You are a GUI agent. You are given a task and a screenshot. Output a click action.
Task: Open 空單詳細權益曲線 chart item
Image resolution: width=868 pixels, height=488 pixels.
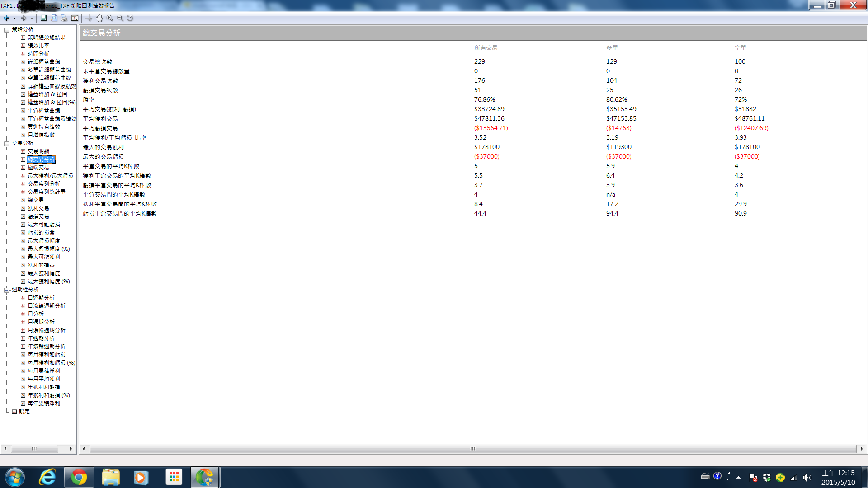pos(49,78)
